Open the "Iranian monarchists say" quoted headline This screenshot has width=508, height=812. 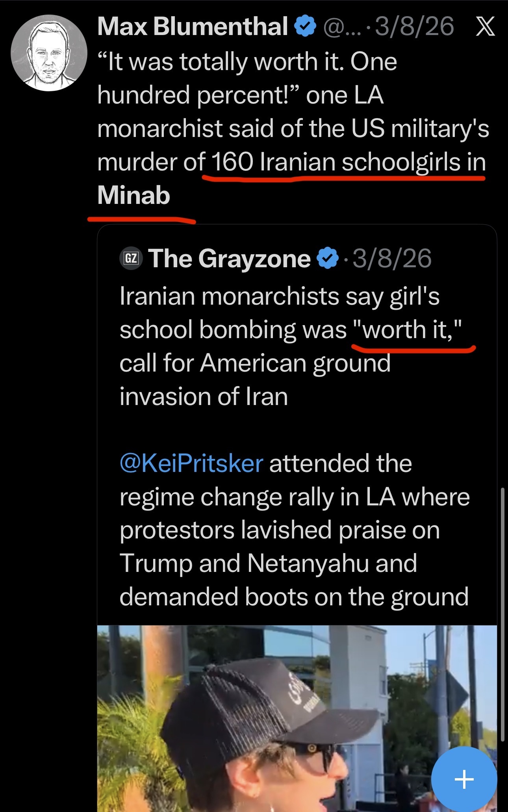click(279, 296)
